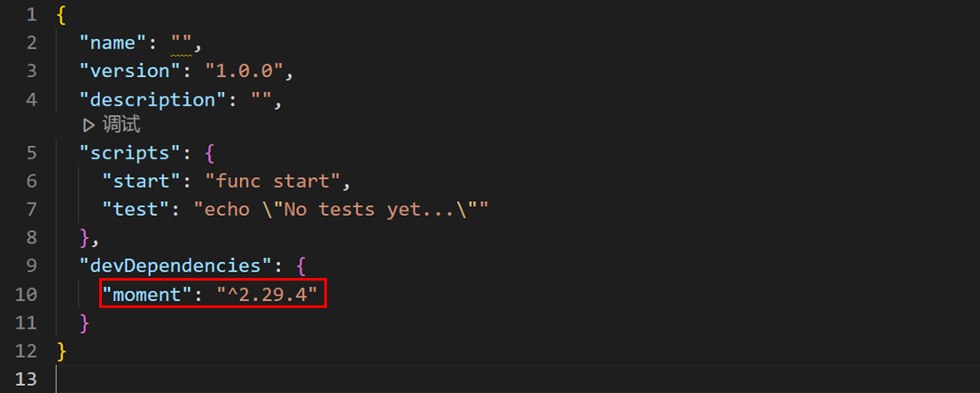
Task: Click the closing pink brace on line 11
Action: click(84, 323)
